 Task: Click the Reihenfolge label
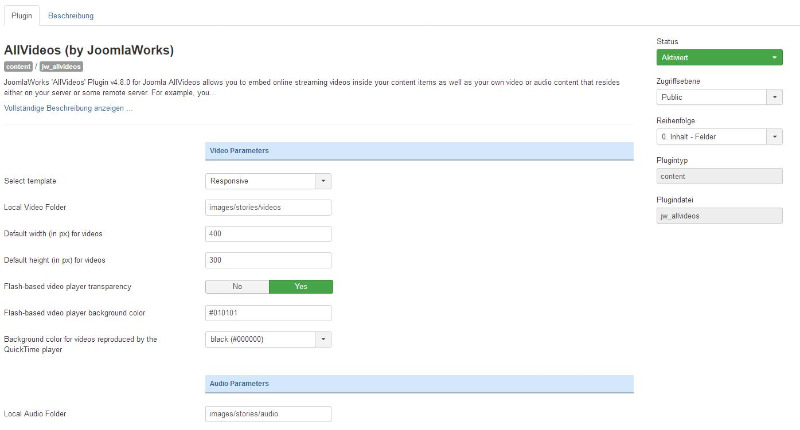[676, 121]
